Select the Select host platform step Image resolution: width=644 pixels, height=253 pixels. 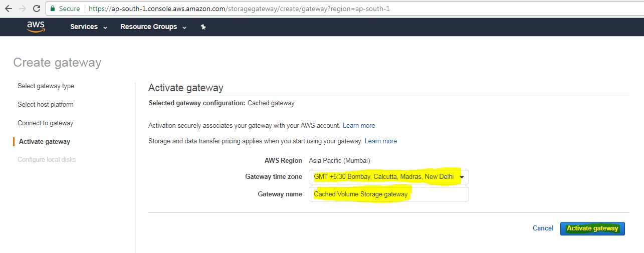pos(45,105)
